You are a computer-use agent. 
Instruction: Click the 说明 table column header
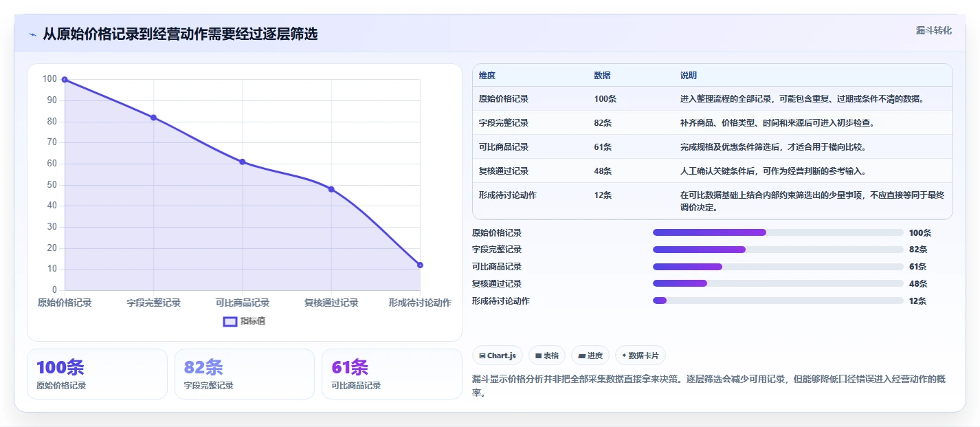pyautogui.click(x=689, y=75)
